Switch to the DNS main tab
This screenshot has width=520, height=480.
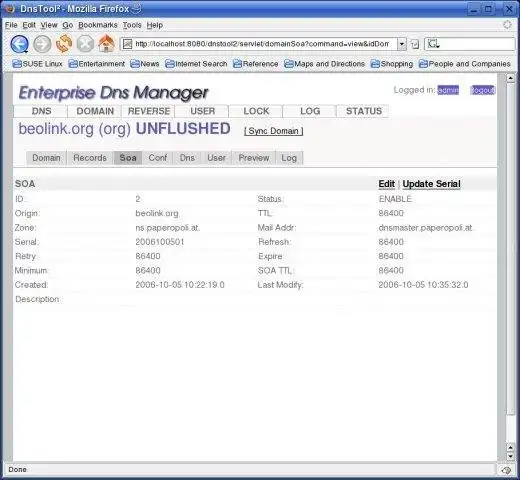[41, 111]
